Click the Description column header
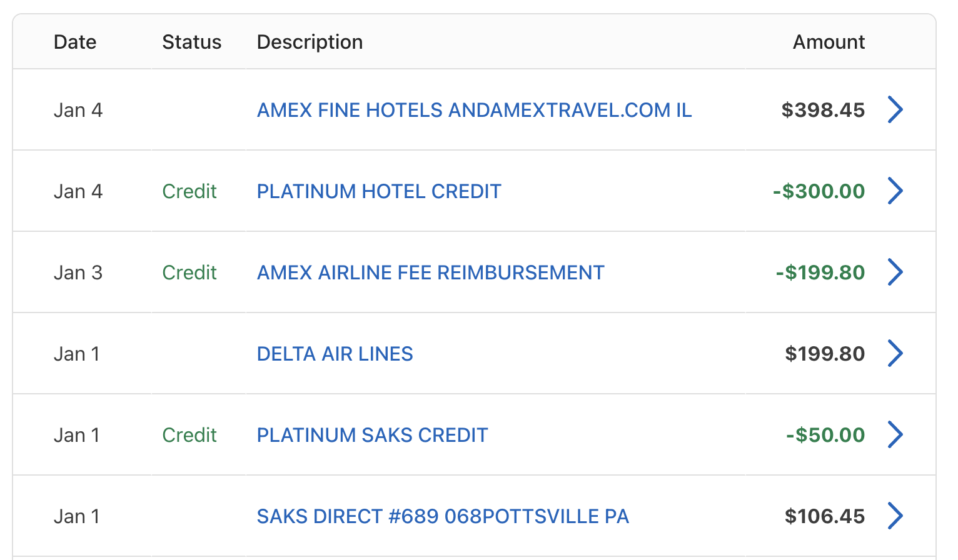This screenshot has height=560, width=958. (x=310, y=42)
